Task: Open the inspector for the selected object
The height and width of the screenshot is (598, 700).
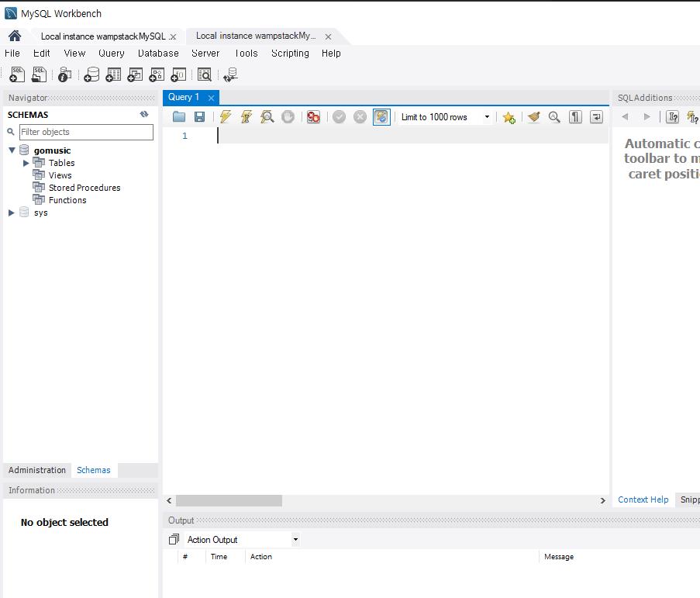Action: tap(65, 74)
